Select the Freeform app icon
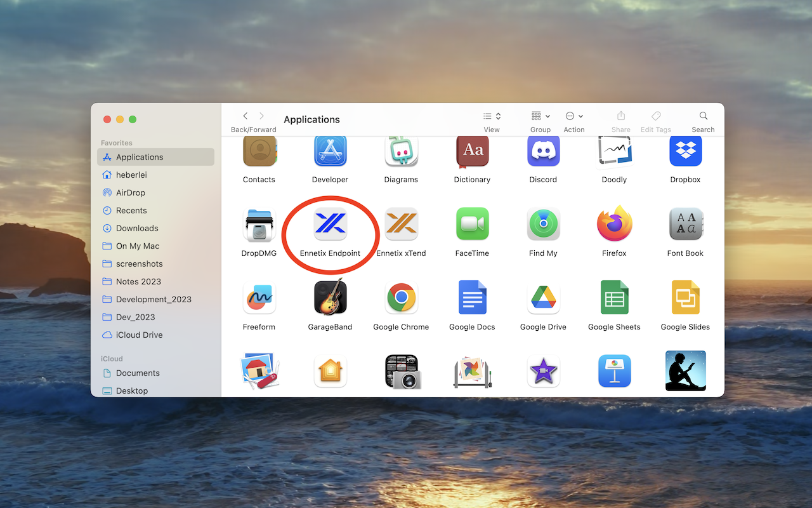812x508 pixels. 259,297
